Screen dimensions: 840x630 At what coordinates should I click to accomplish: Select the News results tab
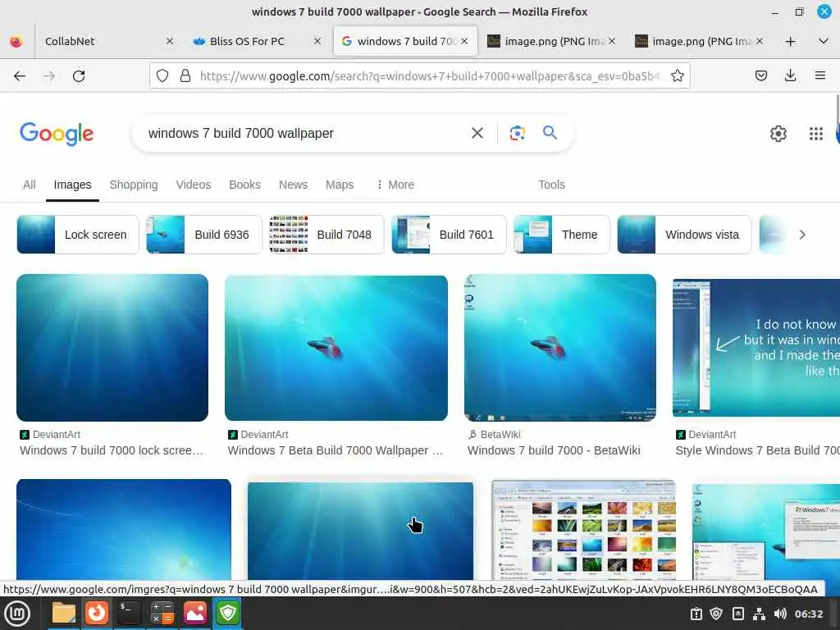click(x=293, y=185)
